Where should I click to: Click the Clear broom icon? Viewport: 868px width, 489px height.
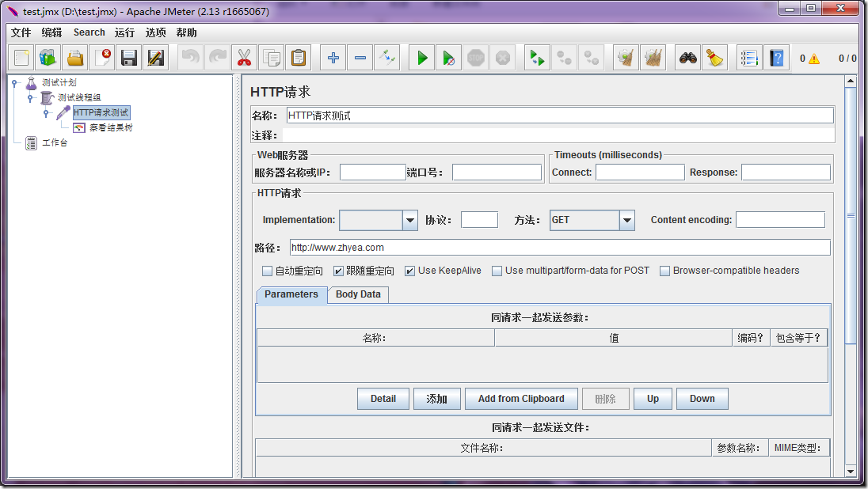pos(626,58)
